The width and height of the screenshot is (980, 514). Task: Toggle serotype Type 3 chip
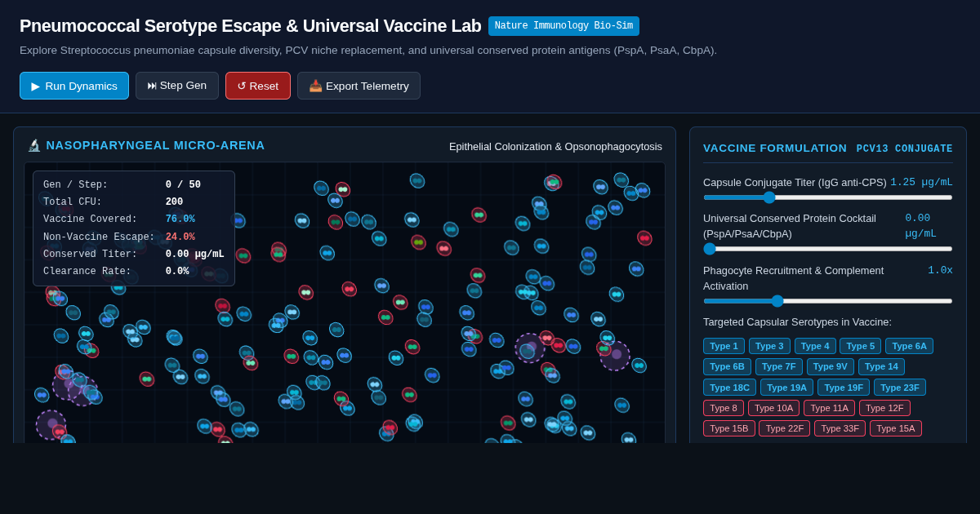coord(769,346)
